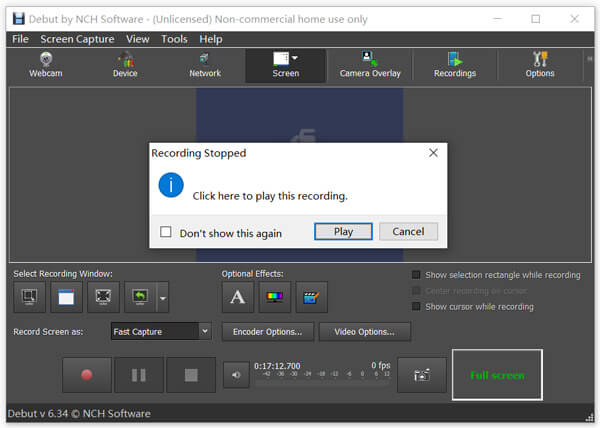Open the Tools menu
This screenshot has height=428, width=600.
point(174,39)
